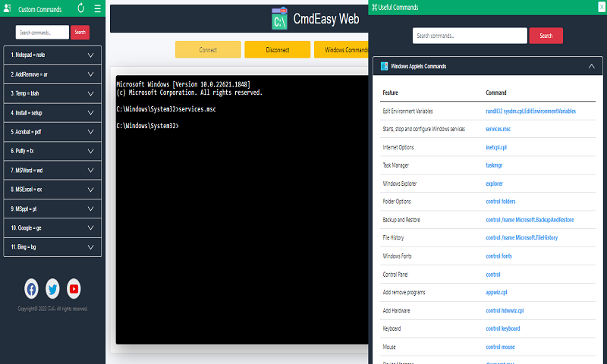Screen dimensions: 607x364
Task: Run the control fonts command link
Action: click(x=499, y=256)
